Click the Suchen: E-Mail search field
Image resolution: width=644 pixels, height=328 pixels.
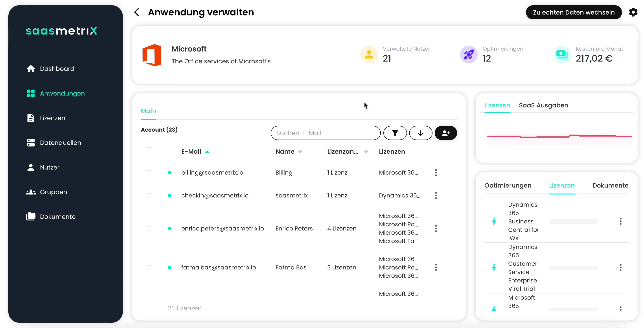click(325, 133)
